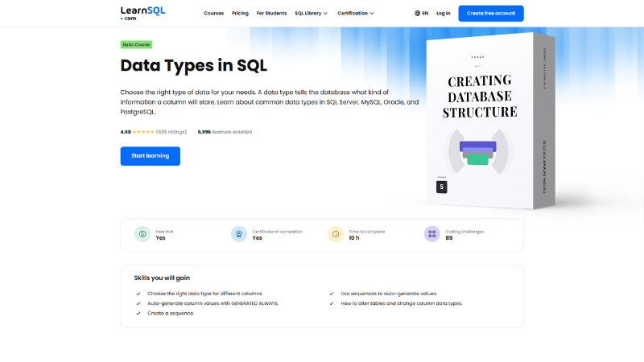Click the Create free account button
Viewport: 644px width, 362px height.
pos(491,13)
